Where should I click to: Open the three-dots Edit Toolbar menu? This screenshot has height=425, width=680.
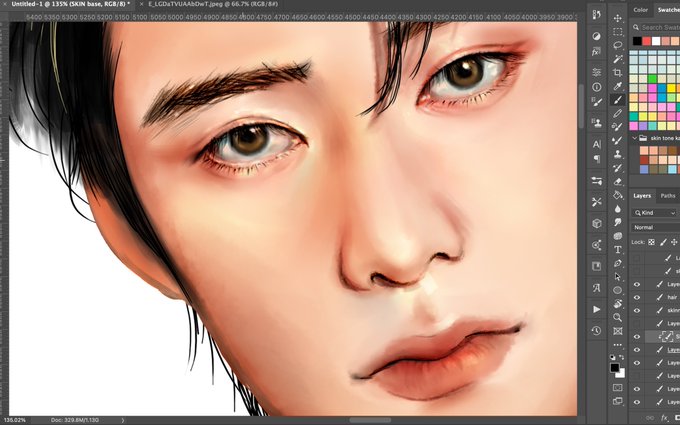click(618, 345)
